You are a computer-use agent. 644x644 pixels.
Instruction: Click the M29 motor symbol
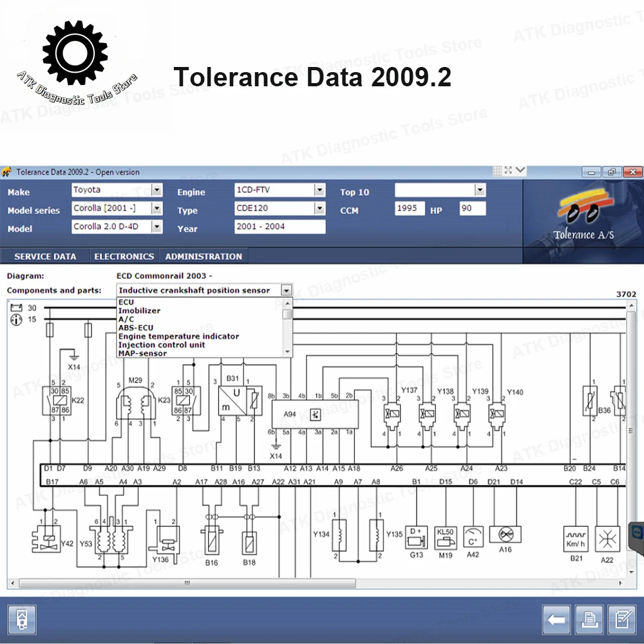tap(136, 404)
